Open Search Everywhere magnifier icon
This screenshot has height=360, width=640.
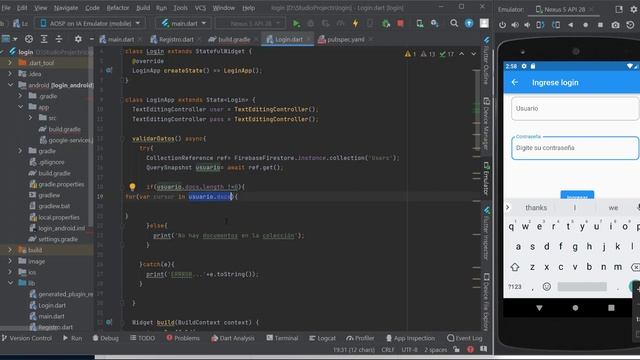(x=454, y=23)
